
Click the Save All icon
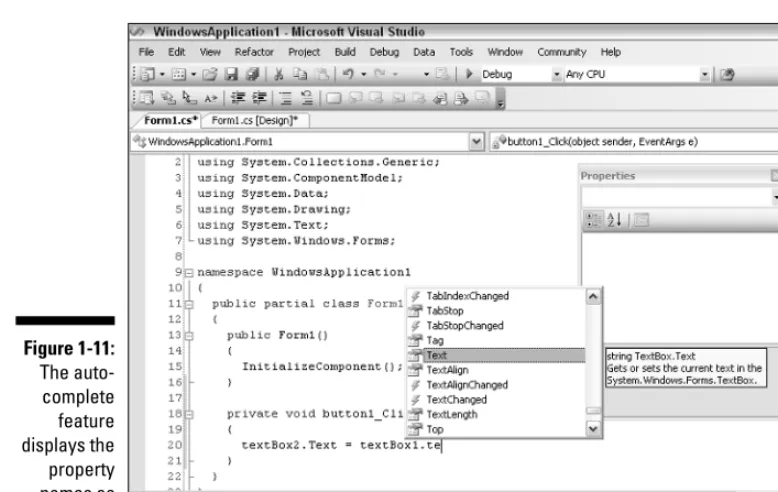pos(253,74)
